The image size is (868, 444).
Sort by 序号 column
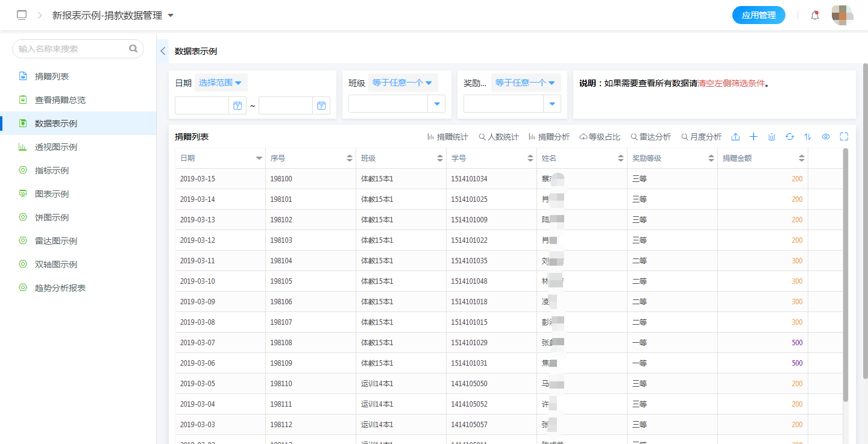point(350,158)
